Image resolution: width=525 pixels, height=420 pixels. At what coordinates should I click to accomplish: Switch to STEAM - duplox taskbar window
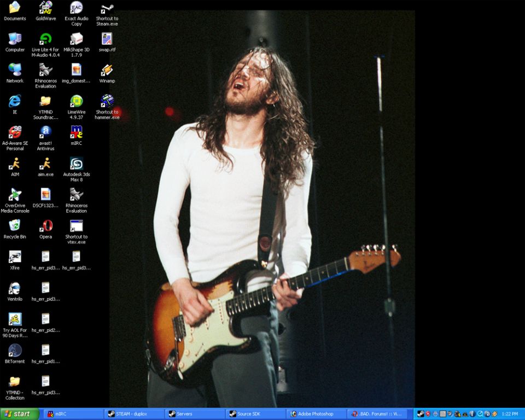point(134,414)
